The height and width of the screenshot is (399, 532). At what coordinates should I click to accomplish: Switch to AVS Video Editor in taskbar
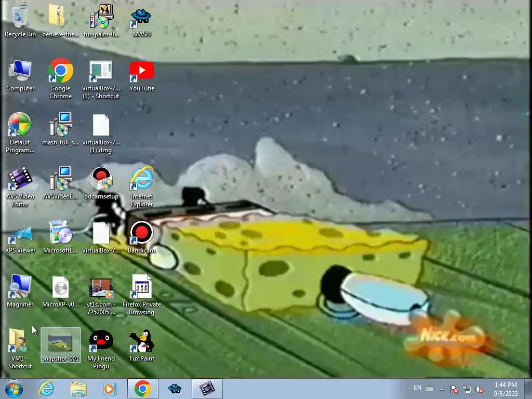pyautogui.click(x=207, y=389)
